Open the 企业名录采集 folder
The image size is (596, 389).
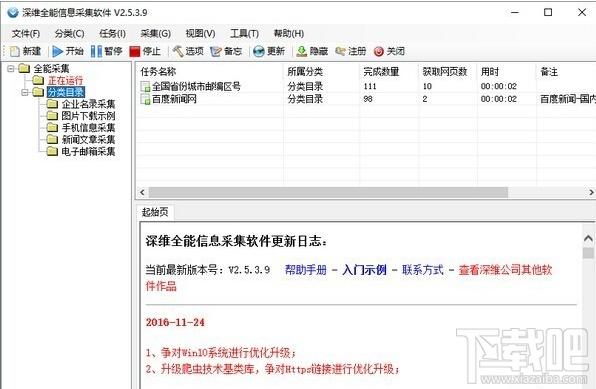point(88,104)
